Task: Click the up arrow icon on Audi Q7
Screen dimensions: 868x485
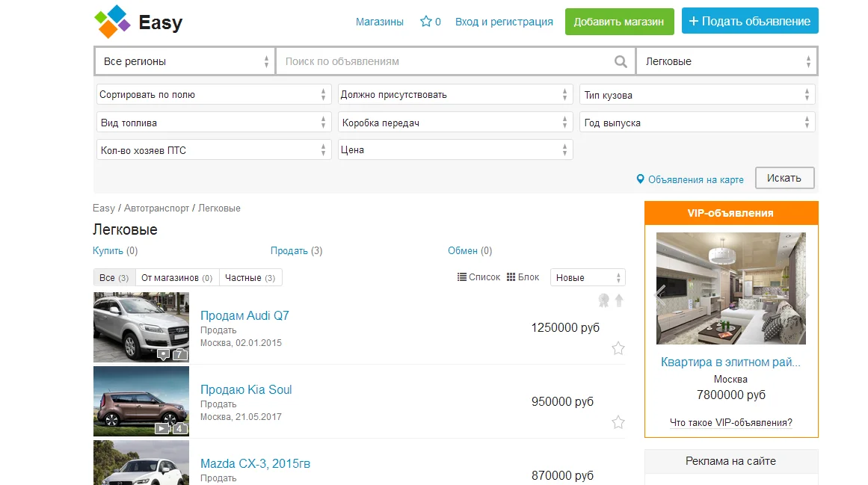Action: (x=620, y=300)
